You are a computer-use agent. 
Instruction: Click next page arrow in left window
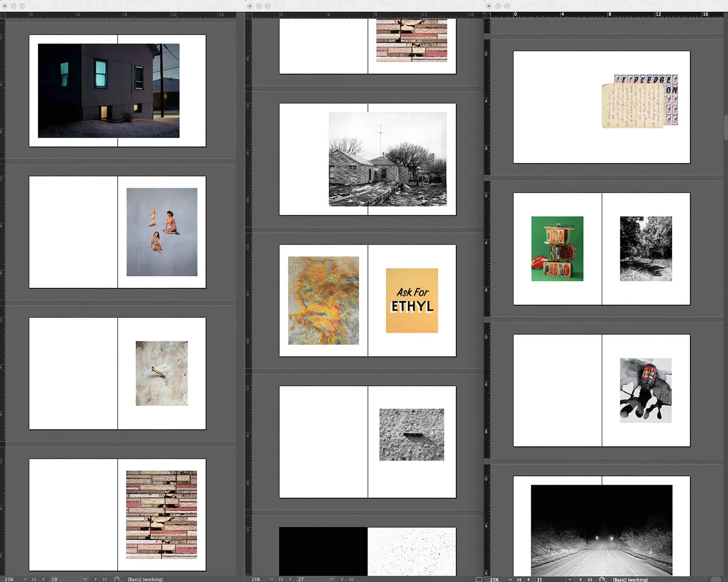(x=95, y=579)
